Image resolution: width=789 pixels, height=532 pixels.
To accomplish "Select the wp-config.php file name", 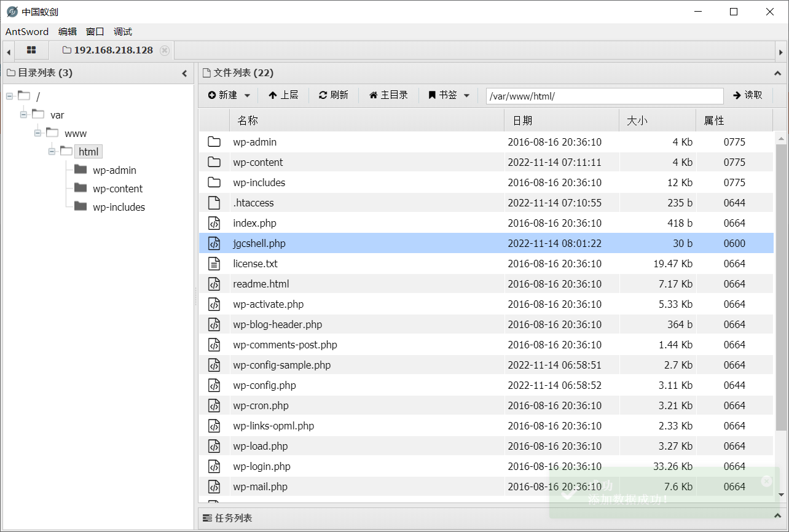I will pos(264,385).
